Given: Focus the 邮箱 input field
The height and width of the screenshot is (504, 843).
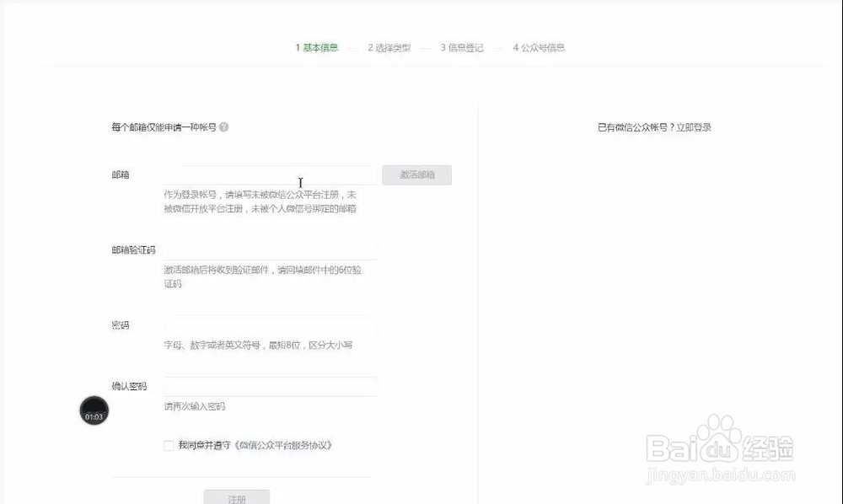Looking at the screenshot, I should 271,174.
